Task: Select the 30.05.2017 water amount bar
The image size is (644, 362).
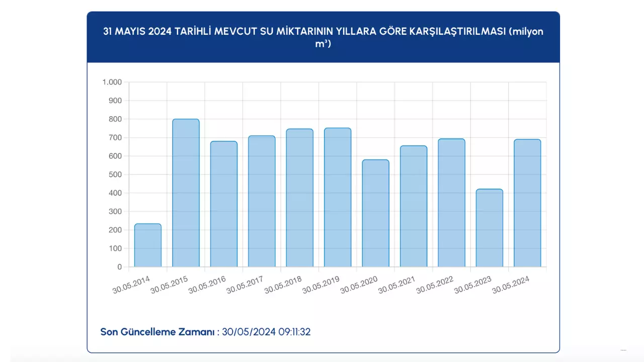Action: [262, 201]
